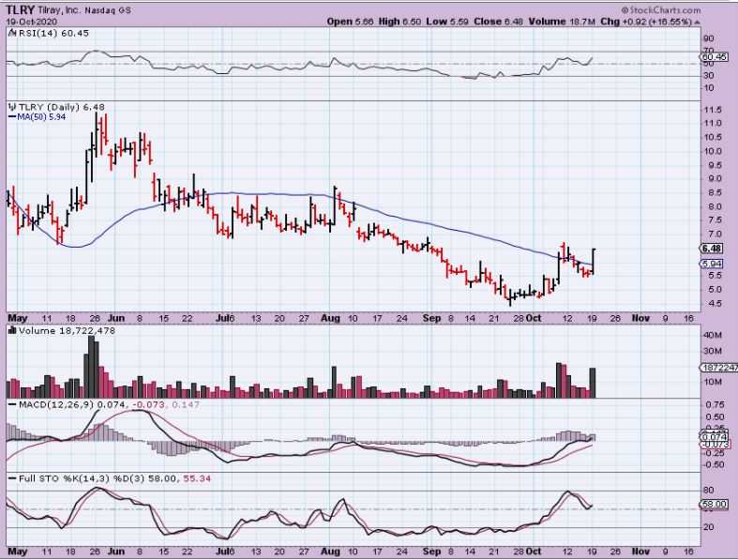Click the Chg +0.92 (+16.55%) value
This screenshot has width=738, height=560.
pyautogui.click(x=646, y=22)
